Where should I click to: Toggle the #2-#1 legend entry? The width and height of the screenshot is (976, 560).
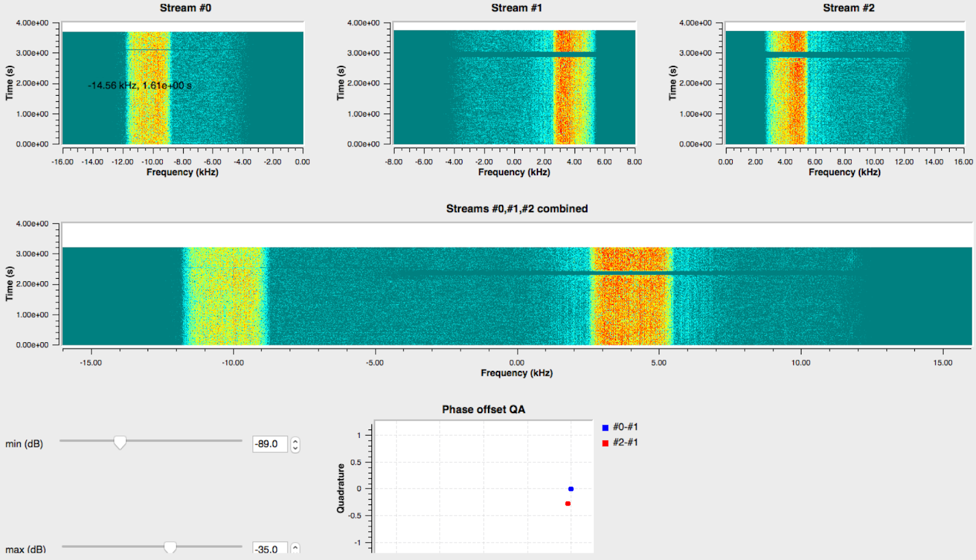pos(624,442)
